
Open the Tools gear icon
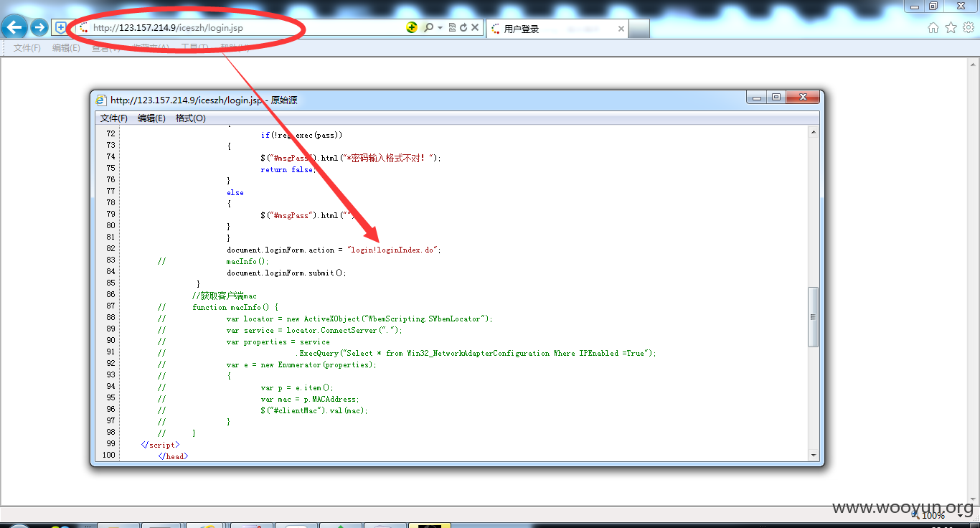point(969,27)
